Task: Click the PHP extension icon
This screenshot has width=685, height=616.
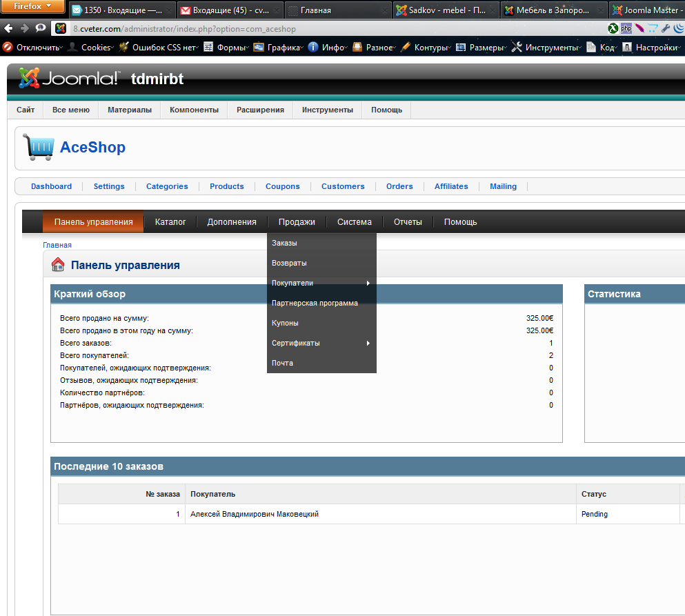Action: click(626, 29)
